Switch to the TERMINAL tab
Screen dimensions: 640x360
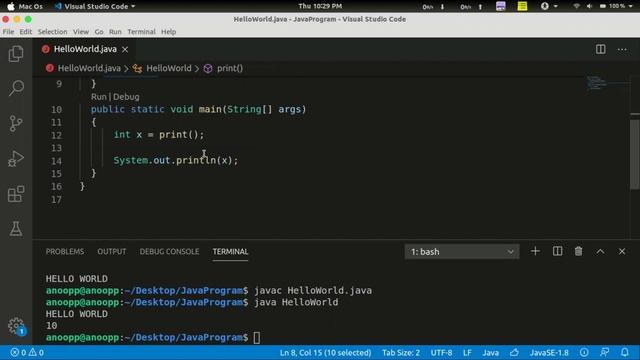[x=230, y=251]
